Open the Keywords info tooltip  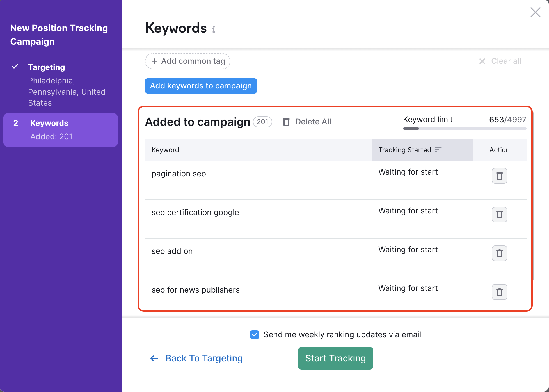(214, 29)
